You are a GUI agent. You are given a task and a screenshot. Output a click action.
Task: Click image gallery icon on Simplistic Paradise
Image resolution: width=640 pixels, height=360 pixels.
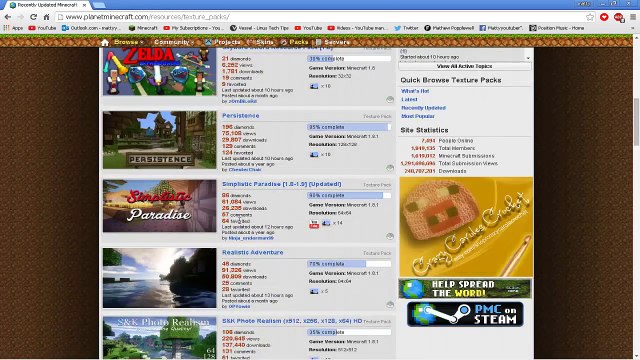[x=326, y=223]
